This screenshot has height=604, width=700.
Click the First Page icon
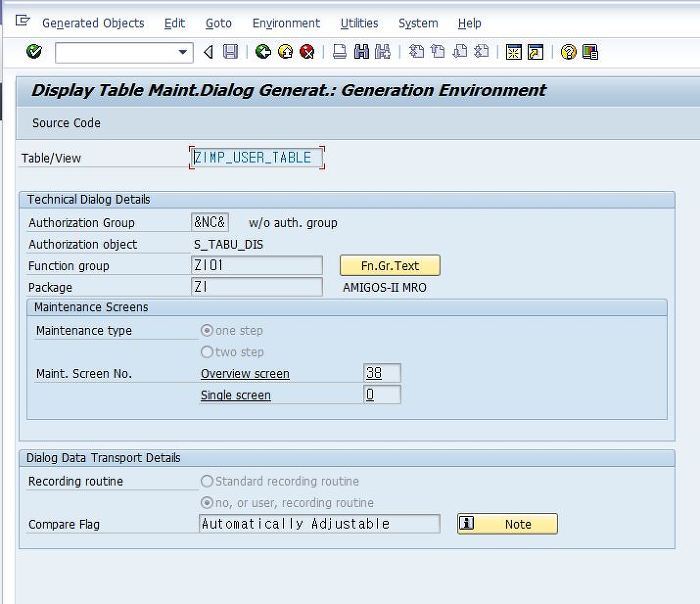417,52
